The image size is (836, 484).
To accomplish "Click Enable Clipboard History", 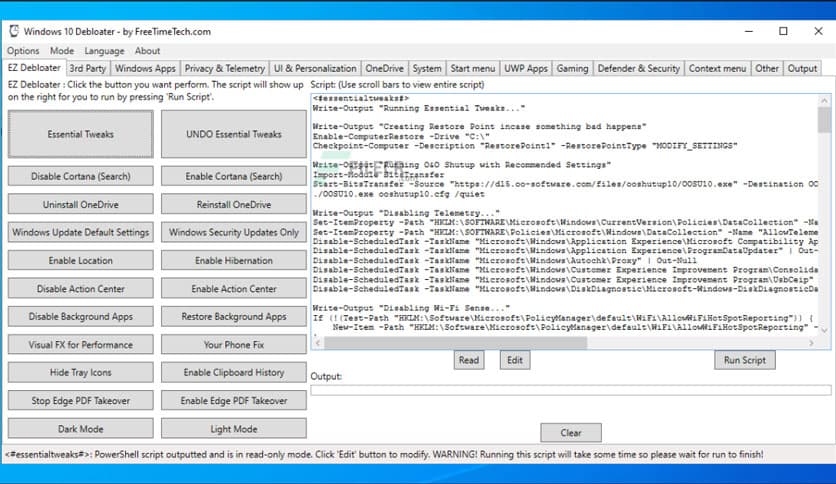I will (x=234, y=372).
